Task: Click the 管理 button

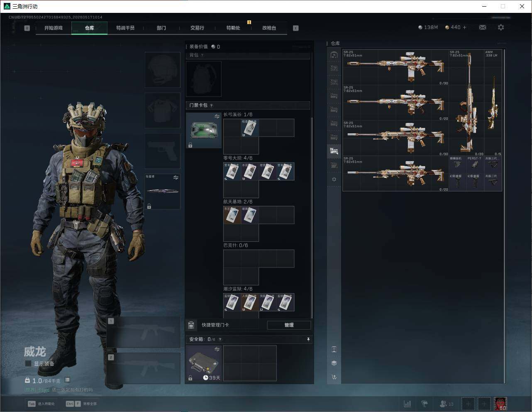Action: click(x=289, y=325)
